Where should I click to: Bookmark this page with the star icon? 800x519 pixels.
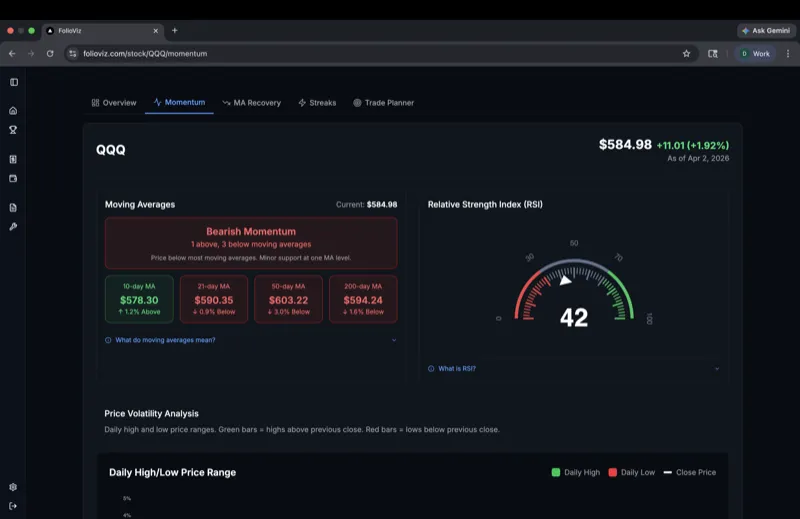(x=686, y=54)
